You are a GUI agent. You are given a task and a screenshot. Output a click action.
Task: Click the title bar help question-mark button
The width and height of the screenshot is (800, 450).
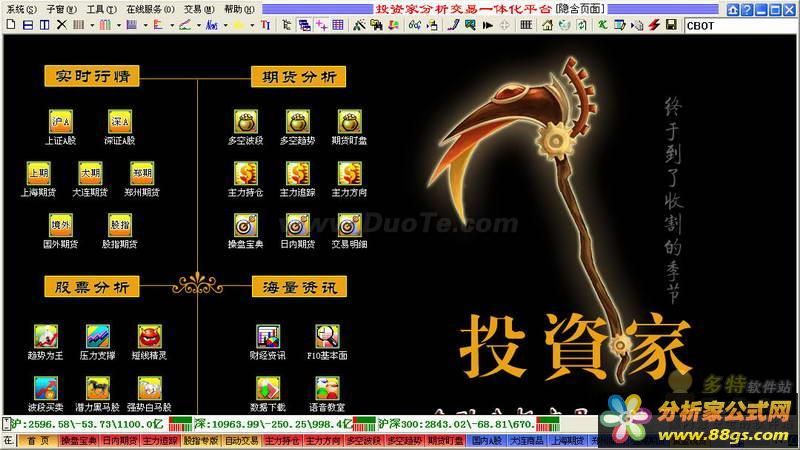[x=747, y=9]
